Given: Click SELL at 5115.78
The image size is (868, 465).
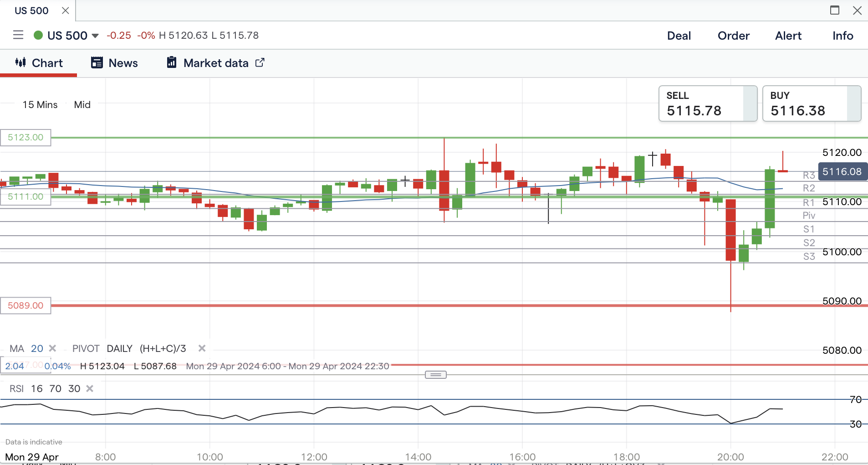Looking at the screenshot, I should (x=708, y=103).
